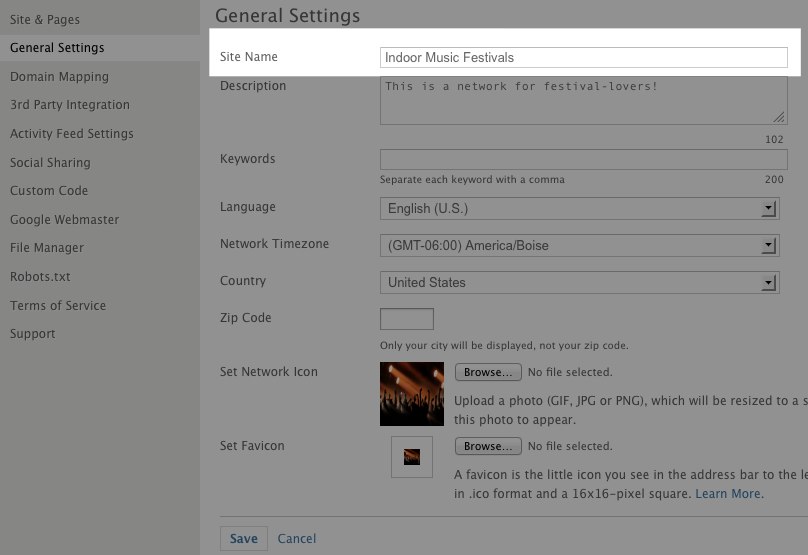Select Social Sharing in sidebar
Image resolution: width=808 pixels, height=555 pixels.
click(50, 163)
